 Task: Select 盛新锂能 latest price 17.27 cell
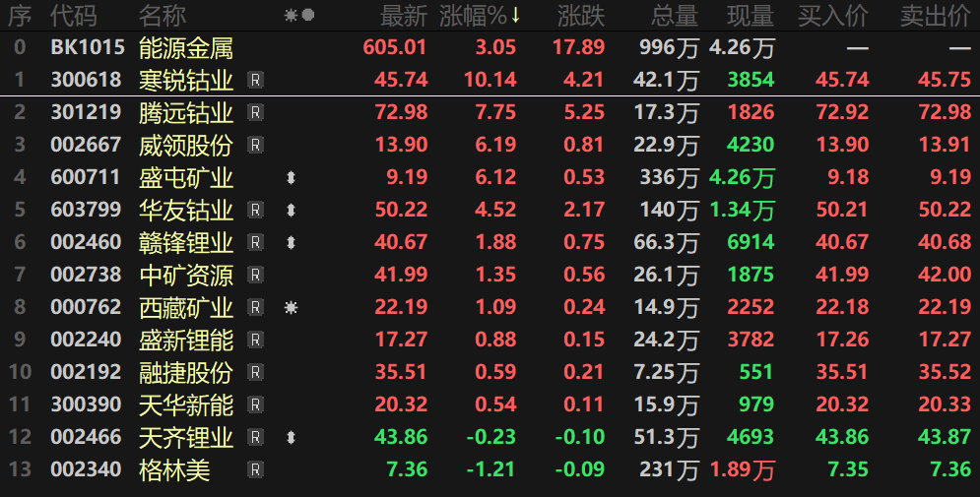(x=401, y=341)
